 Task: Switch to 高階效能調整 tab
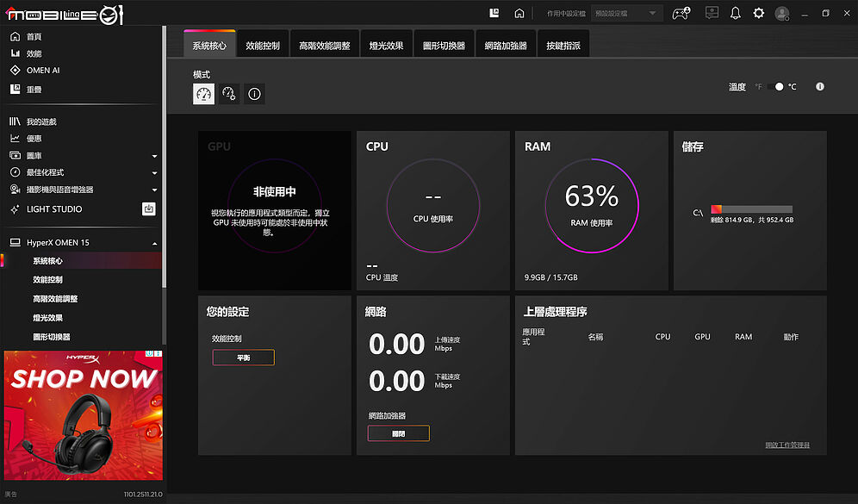325,46
